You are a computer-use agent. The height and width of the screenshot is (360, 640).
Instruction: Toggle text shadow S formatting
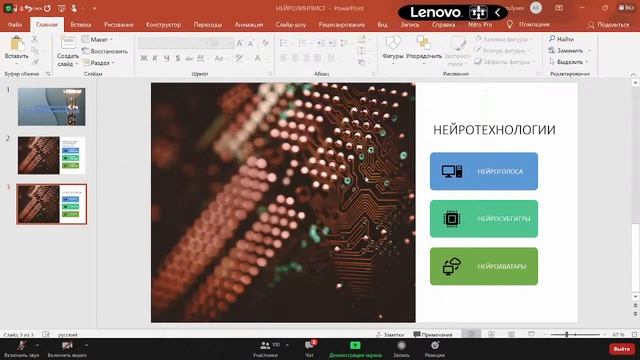(178, 58)
